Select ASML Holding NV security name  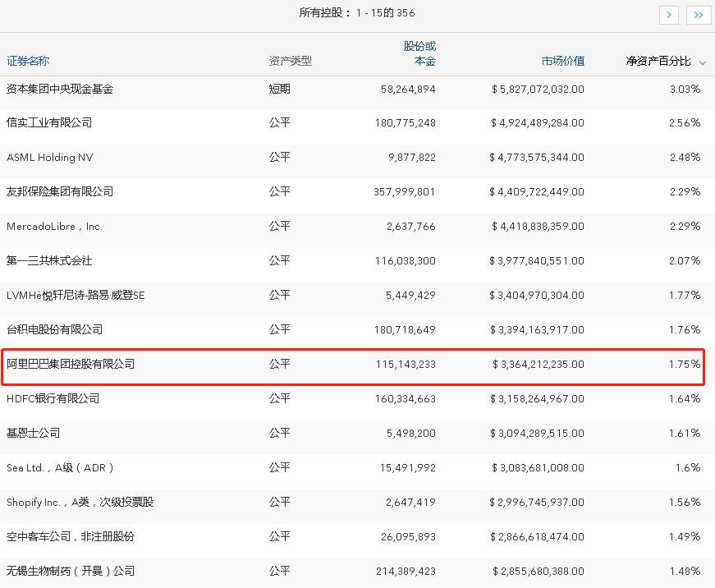point(50,158)
